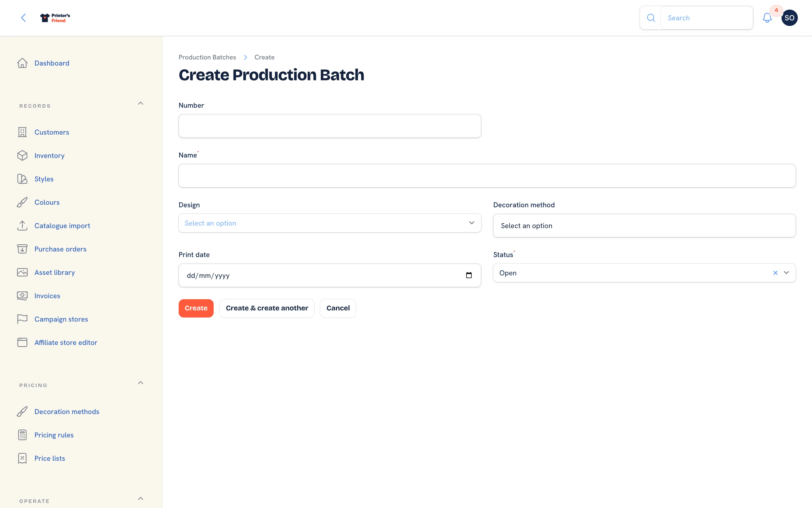Expand the Status dropdown chevron

[x=786, y=273]
